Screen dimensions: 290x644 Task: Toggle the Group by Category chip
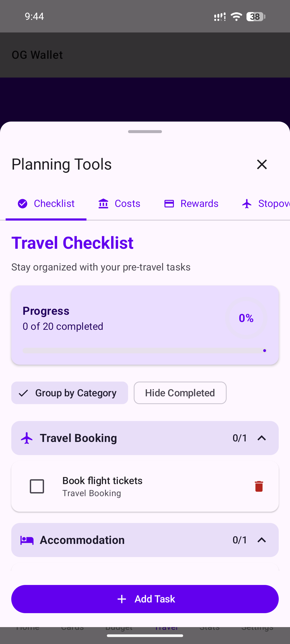click(x=70, y=393)
